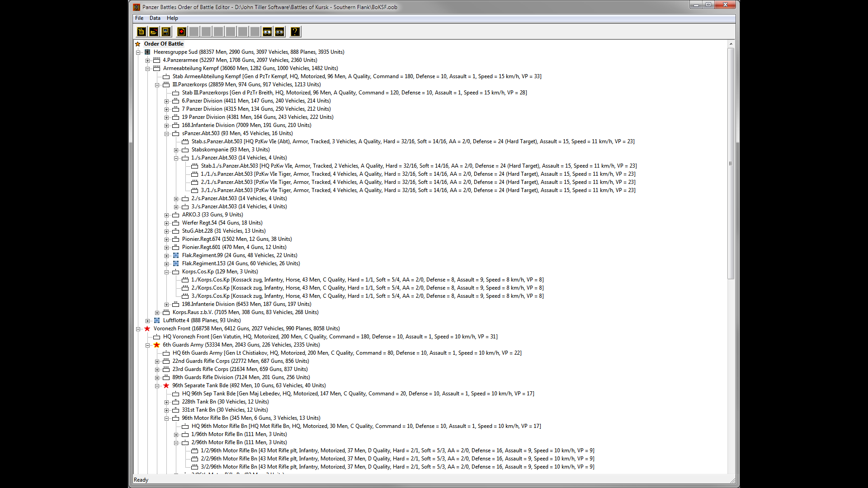
Task: Click the red-cross Add item toolbar icon
Action: [x=182, y=32]
